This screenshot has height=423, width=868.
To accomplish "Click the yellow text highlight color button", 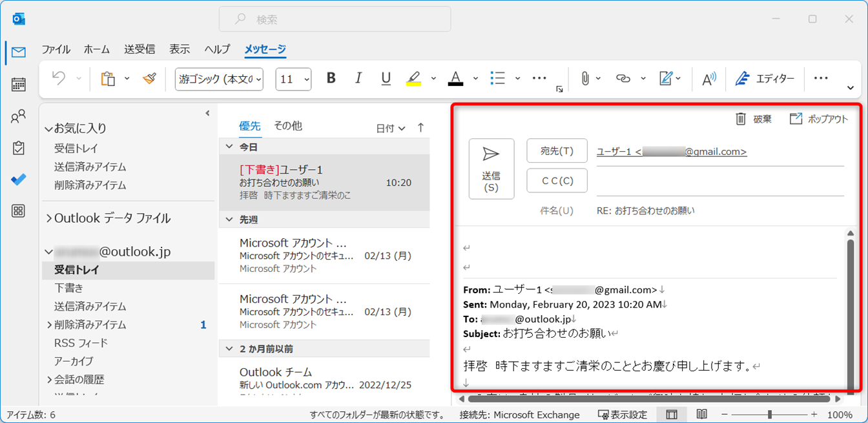I will tap(413, 79).
